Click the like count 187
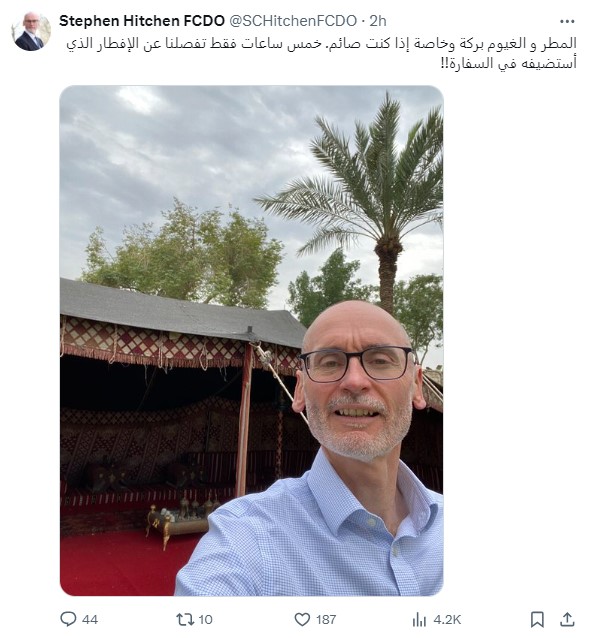The image size is (593, 638). tap(326, 620)
